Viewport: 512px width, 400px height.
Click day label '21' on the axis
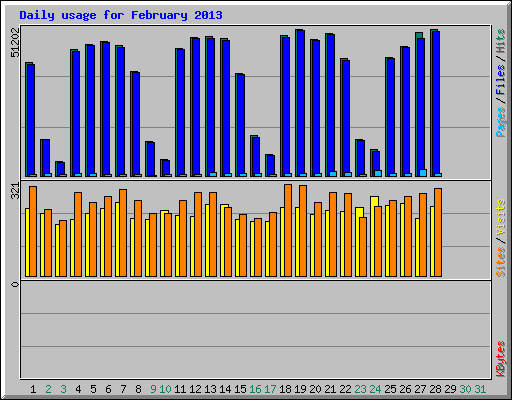coord(330,389)
